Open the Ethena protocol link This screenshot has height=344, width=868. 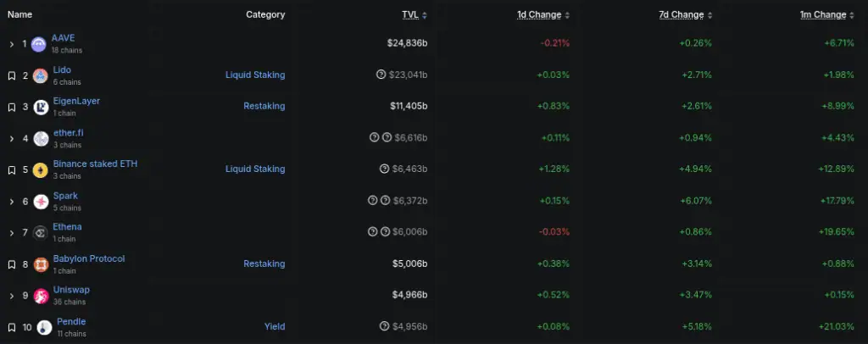coord(67,227)
